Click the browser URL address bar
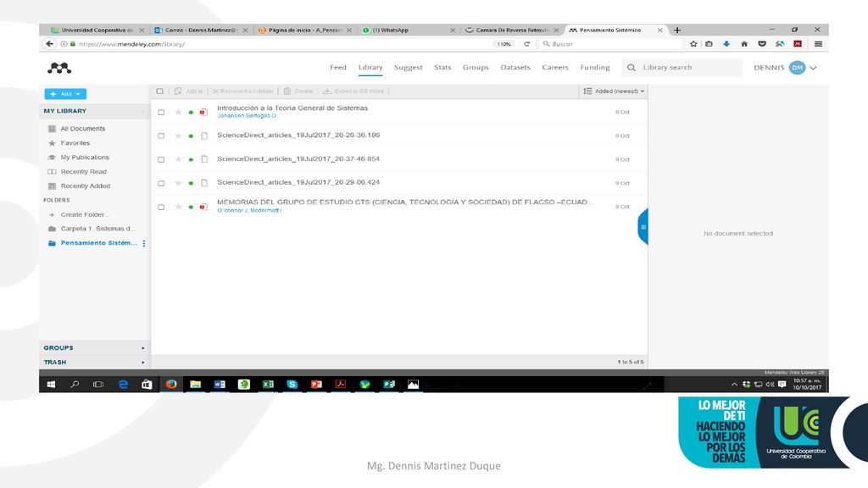 [282, 44]
